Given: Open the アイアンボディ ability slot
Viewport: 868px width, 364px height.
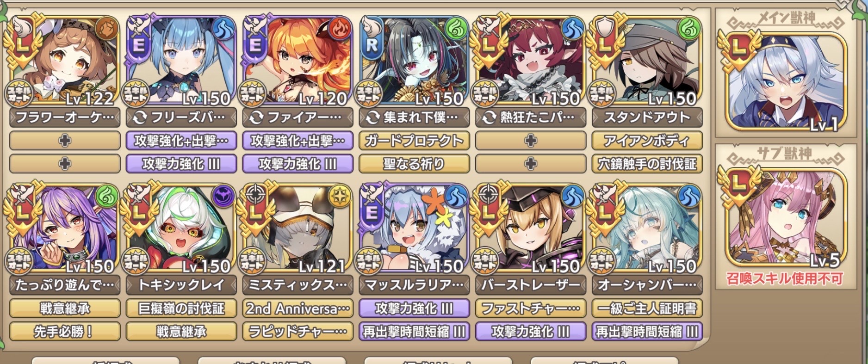Looking at the screenshot, I should [647, 140].
